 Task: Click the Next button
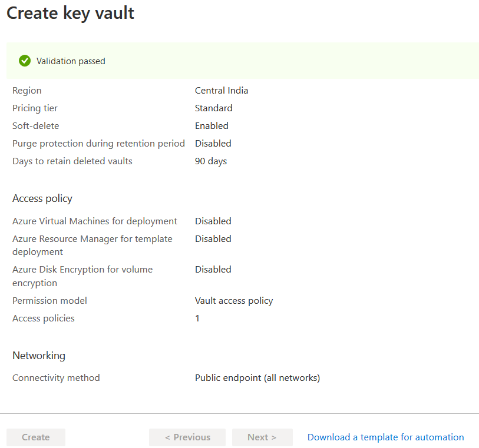(x=262, y=437)
